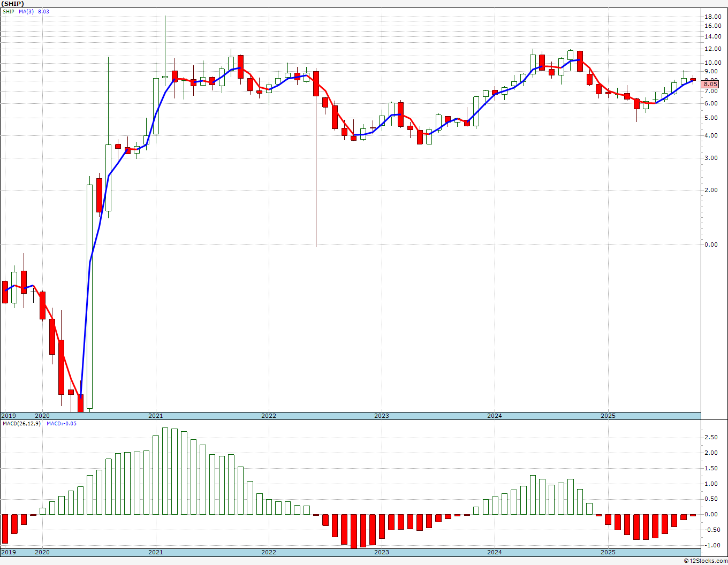The image size is (728, 565).
Task: Click 2024 on the price chart time axis
Action: [x=495, y=416]
